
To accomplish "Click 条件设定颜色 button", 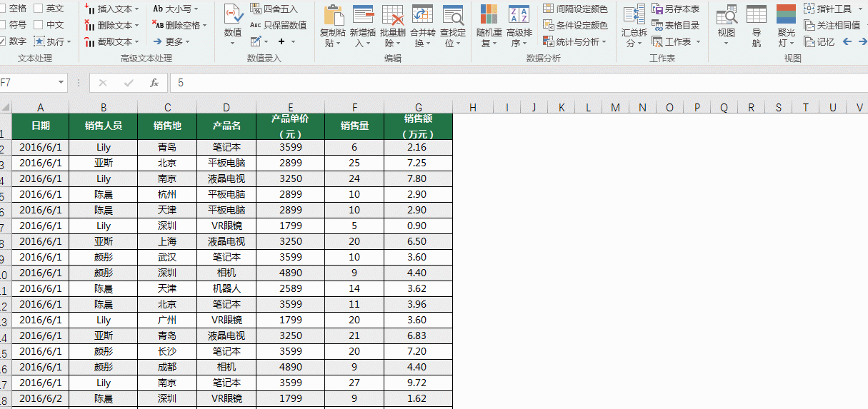I will coord(575,25).
